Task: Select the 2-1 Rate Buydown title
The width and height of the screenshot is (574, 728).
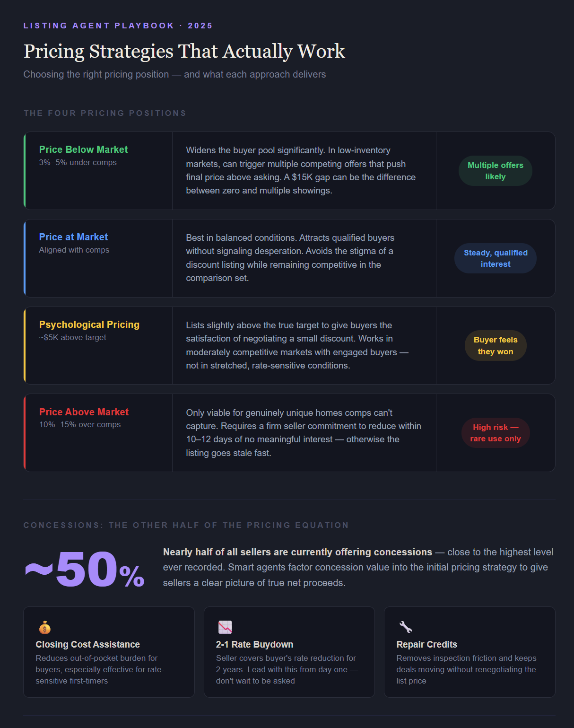Action: coord(254,644)
